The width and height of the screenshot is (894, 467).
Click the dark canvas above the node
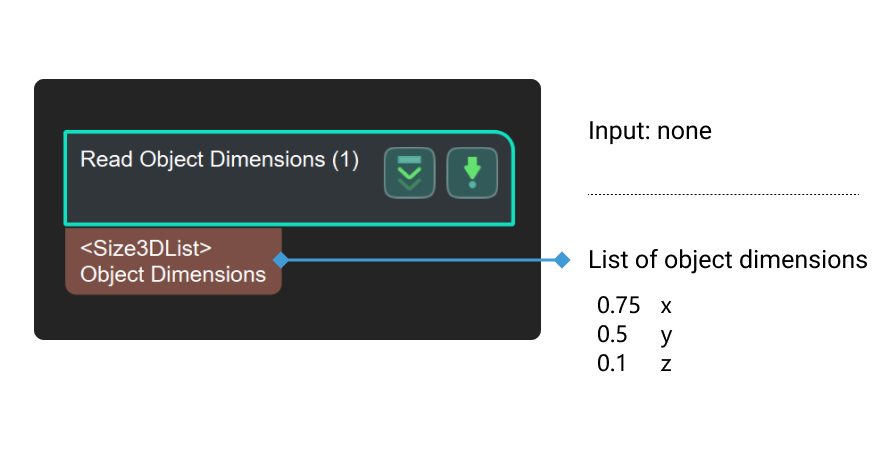click(287, 104)
